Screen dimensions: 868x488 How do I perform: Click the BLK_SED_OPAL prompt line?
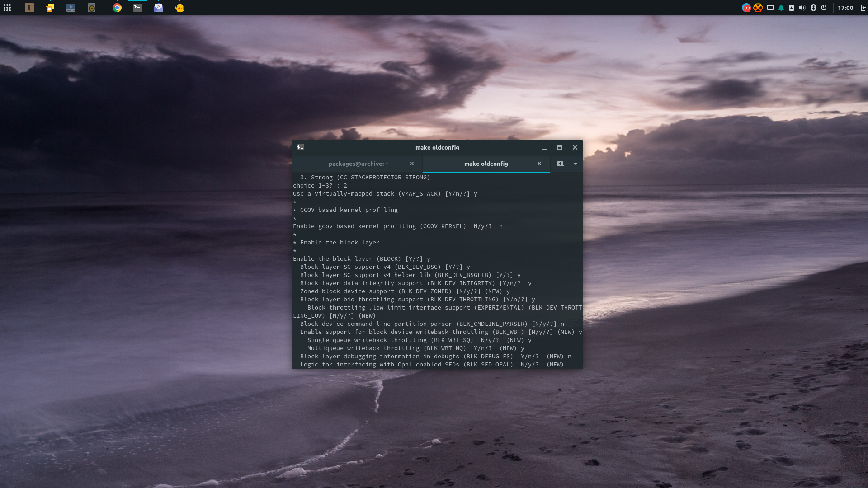click(432, 364)
